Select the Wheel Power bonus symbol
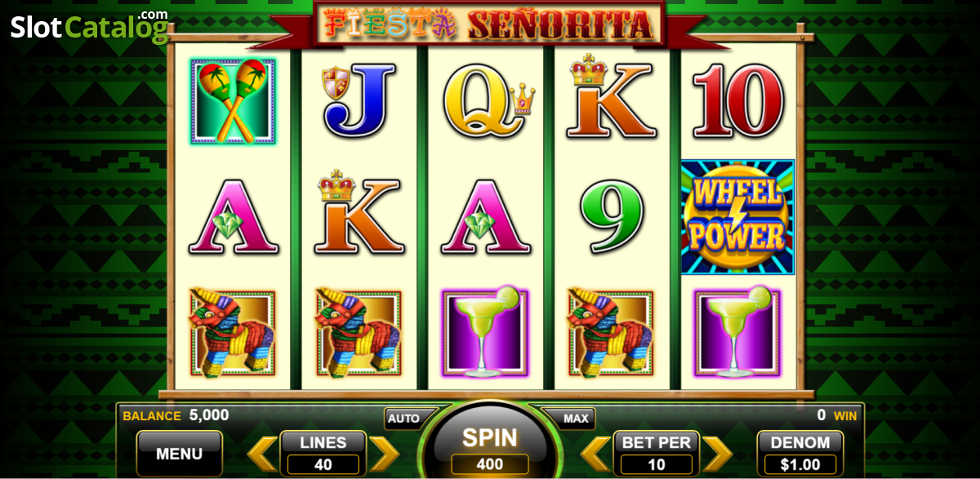 (x=737, y=217)
